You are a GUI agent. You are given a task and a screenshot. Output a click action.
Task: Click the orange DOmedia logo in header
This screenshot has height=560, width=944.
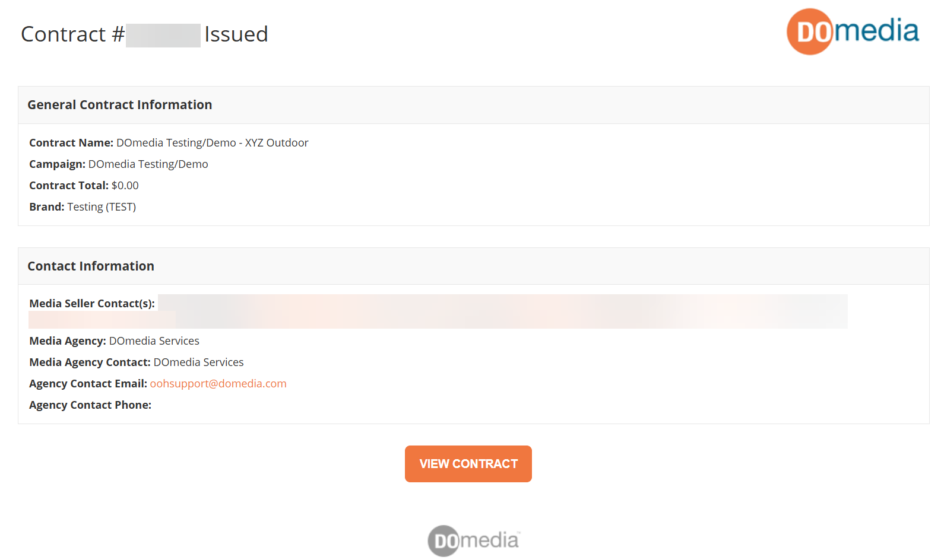pos(853,31)
